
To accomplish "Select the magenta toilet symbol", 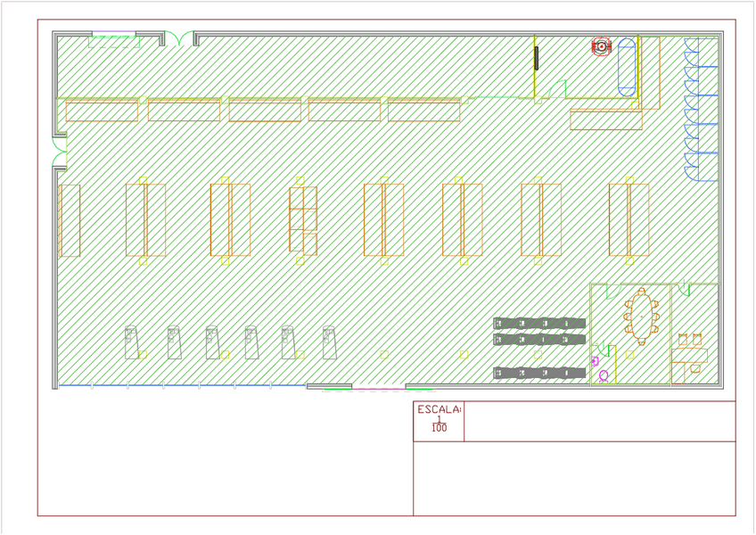I will click(x=604, y=376).
